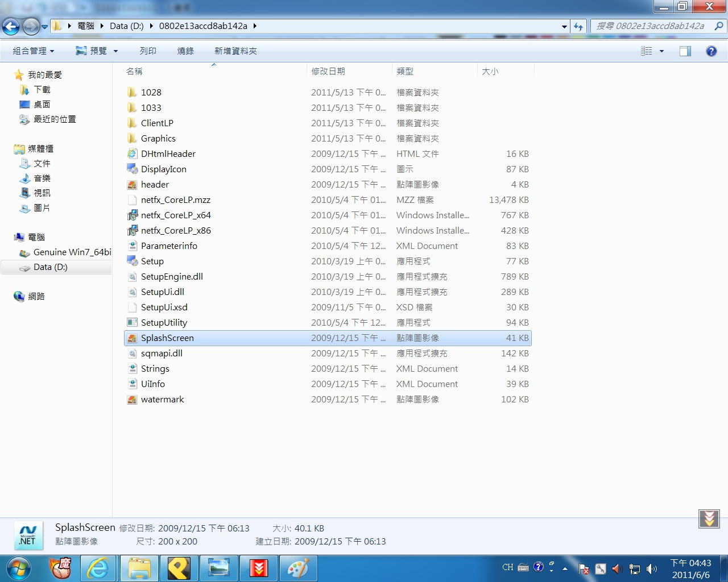Image resolution: width=728 pixels, height=582 pixels.
Task: Select 電腦 in the navigation pane
Action: [36, 238]
